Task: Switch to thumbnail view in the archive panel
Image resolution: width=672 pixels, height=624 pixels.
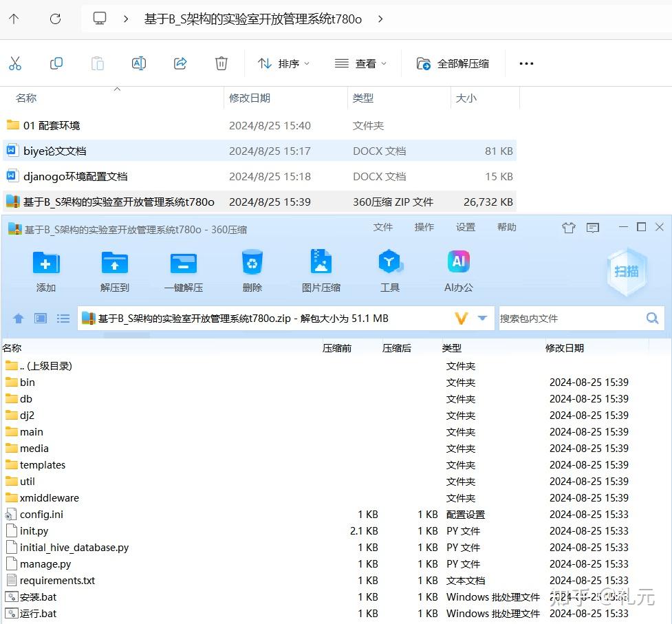Action: 40,318
